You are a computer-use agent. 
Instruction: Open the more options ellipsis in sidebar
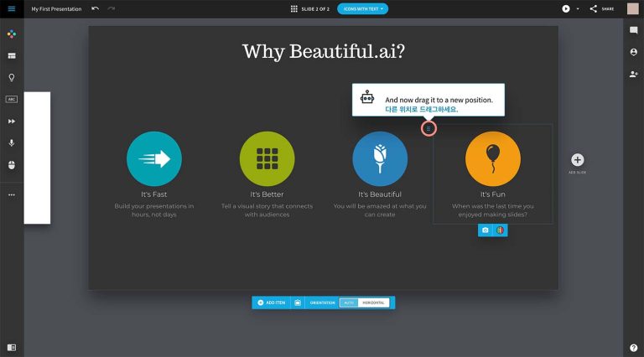(12, 194)
